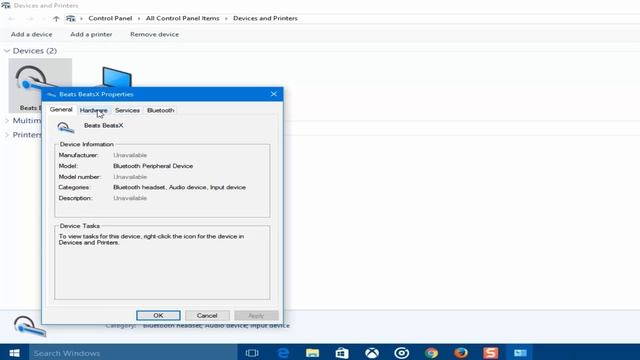This screenshot has height=360, width=640.
Task: Go up one level with up arrow
Action: click(x=56, y=18)
